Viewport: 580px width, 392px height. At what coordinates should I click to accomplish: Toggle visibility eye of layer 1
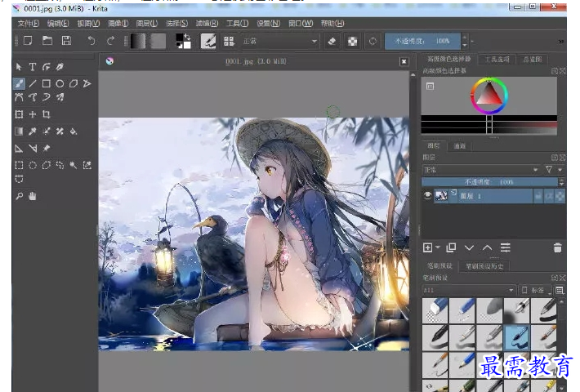(x=427, y=196)
